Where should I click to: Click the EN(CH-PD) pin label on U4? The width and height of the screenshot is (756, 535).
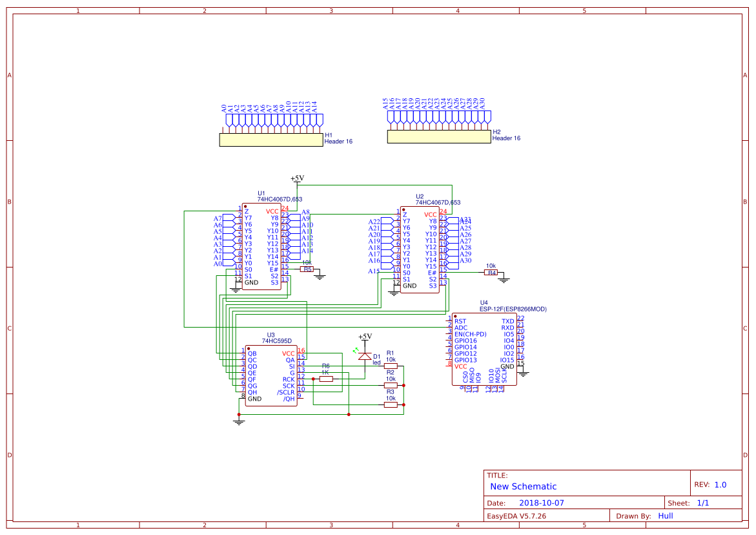pos(470,334)
